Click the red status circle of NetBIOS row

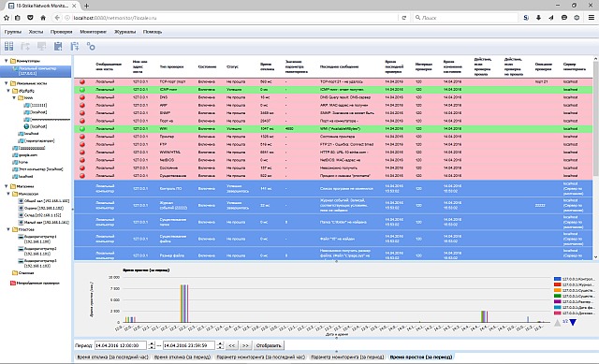click(x=81, y=160)
